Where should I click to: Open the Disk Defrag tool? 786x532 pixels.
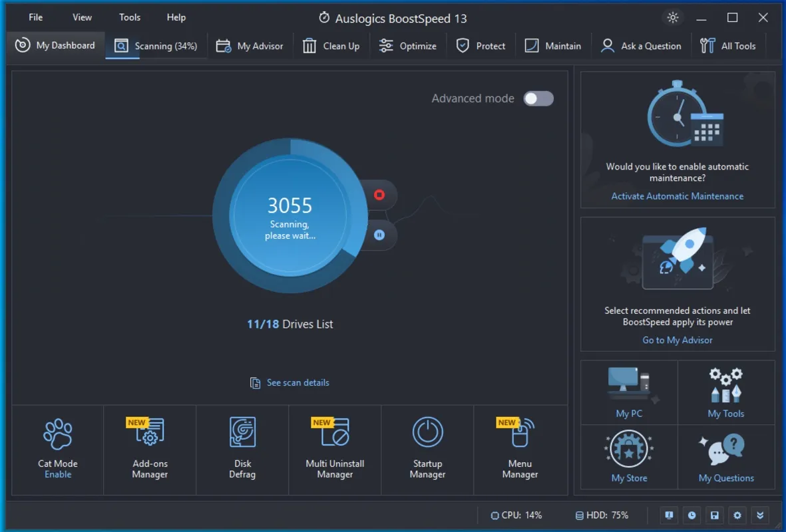pos(242,448)
